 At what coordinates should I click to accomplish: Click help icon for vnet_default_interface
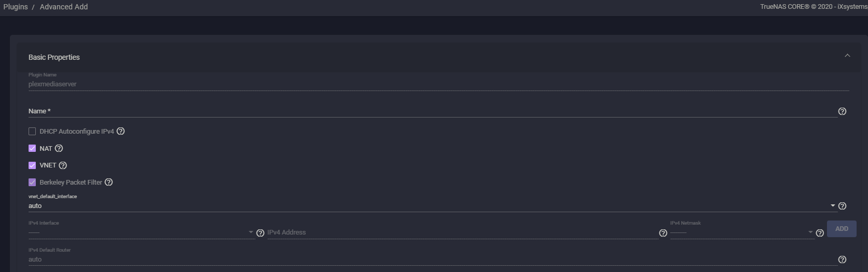click(842, 206)
